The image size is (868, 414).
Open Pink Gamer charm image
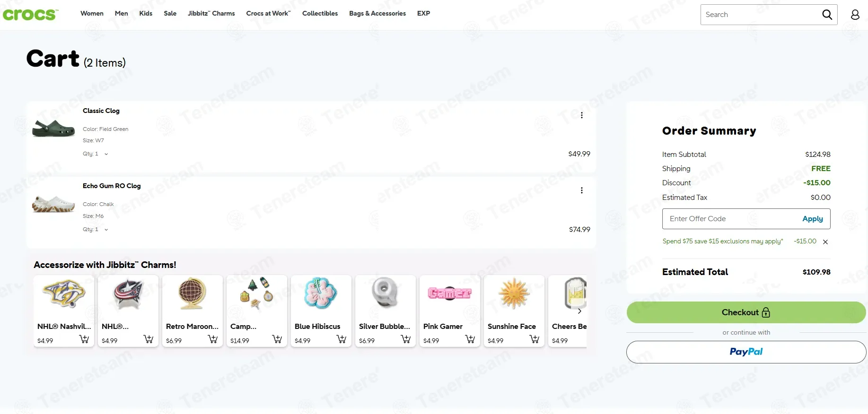[449, 293]
